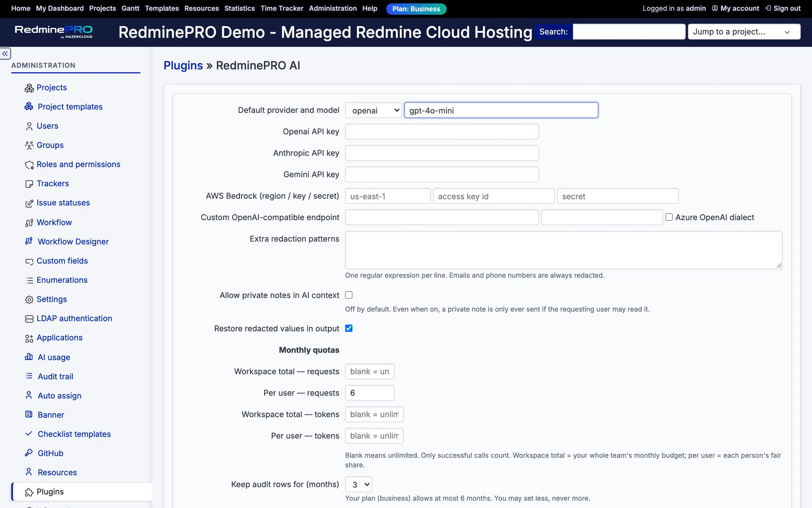Check Allow private notes in AI context
Screen dimensions: 812x508
pyautogui.click(x=348, y=295)
